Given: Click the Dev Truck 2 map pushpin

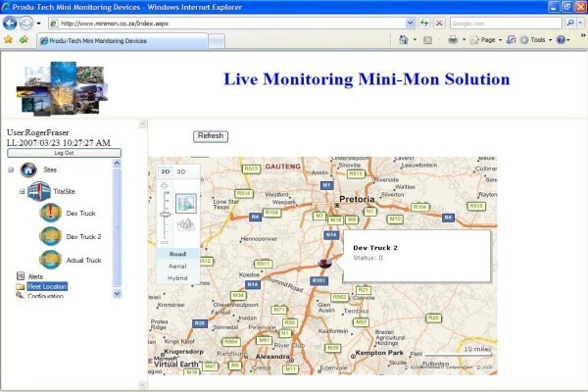Looking at the screenshot, I should pos(324,263).
